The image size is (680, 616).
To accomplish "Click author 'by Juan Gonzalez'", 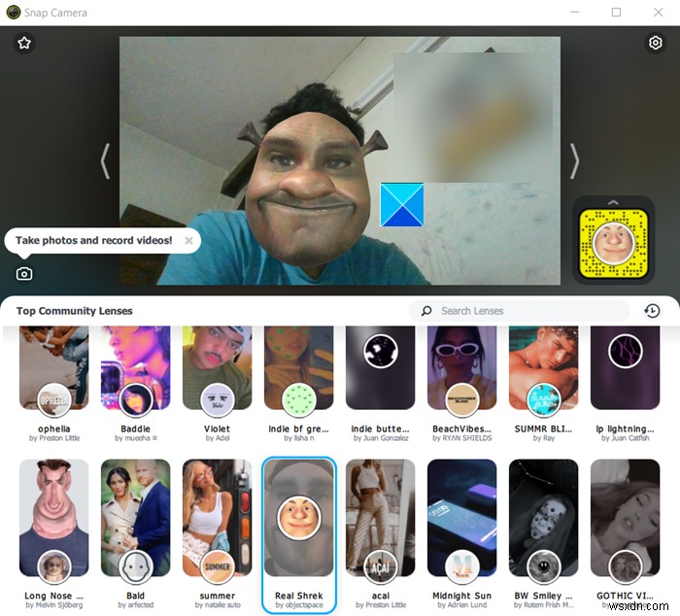I will pos(381,438).
